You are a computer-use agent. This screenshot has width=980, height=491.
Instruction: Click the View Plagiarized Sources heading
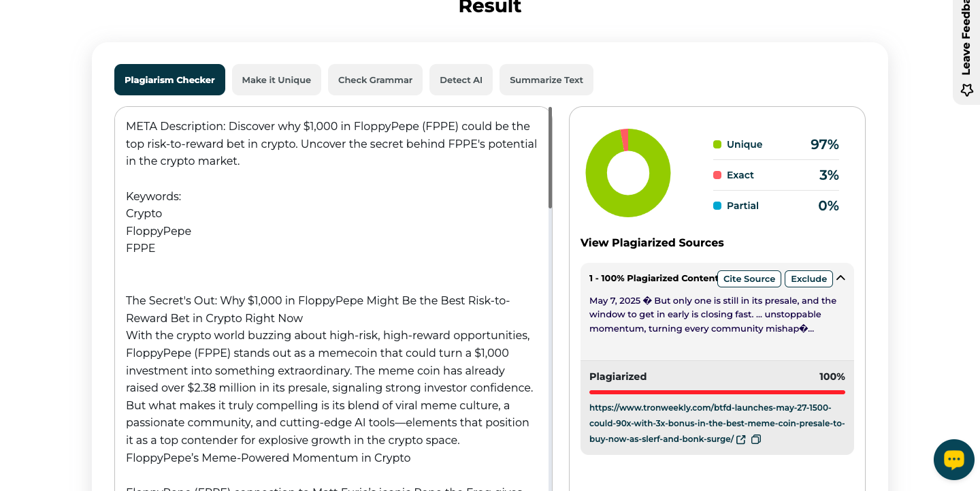point(652,242)
